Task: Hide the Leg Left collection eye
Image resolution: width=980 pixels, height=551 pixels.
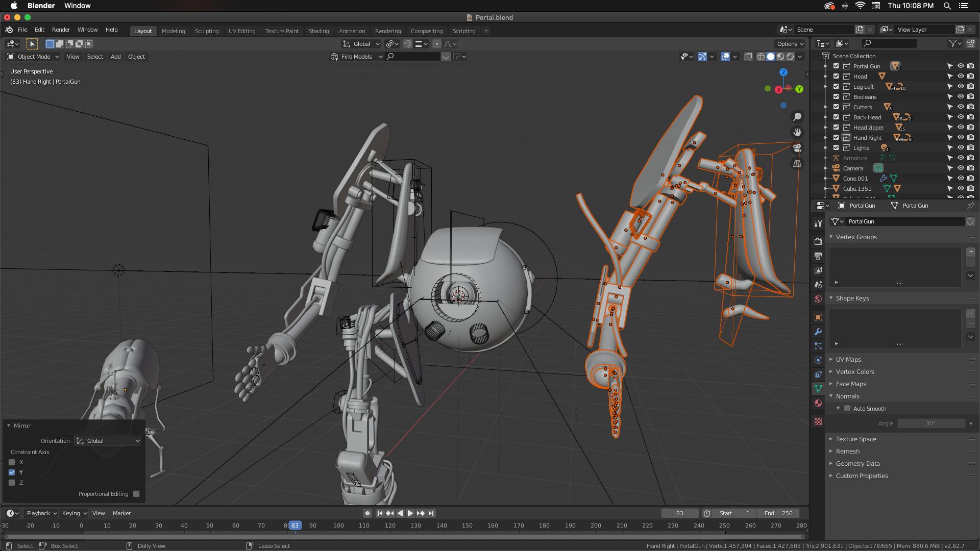Action: (960, 87)
